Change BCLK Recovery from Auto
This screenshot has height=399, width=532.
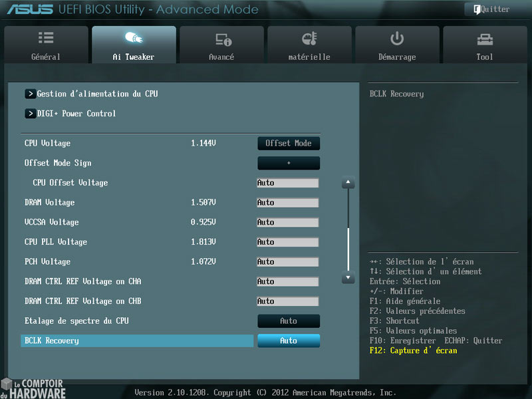pyautogui.click(x=289, y=340)
